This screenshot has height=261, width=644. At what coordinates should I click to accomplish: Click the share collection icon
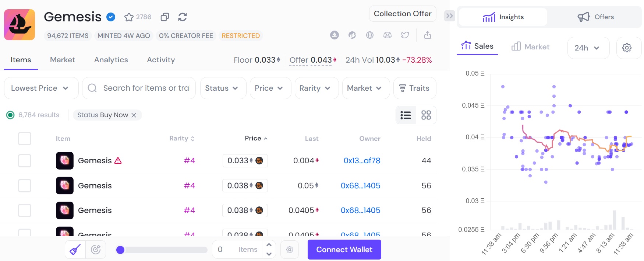click(x=427, y=35)
